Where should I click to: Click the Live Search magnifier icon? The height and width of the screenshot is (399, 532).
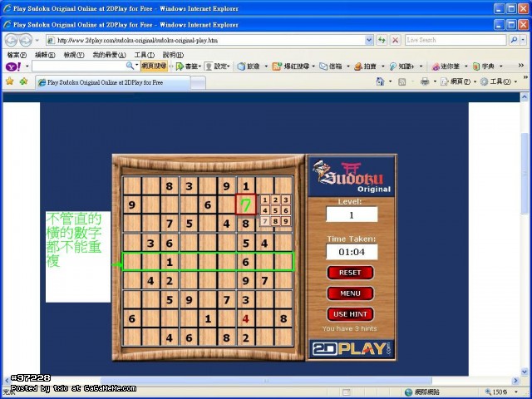click(x=514, y=40)
